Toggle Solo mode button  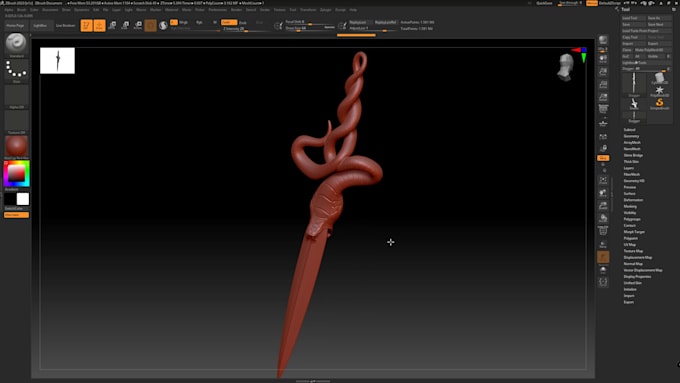pos(603,270)
